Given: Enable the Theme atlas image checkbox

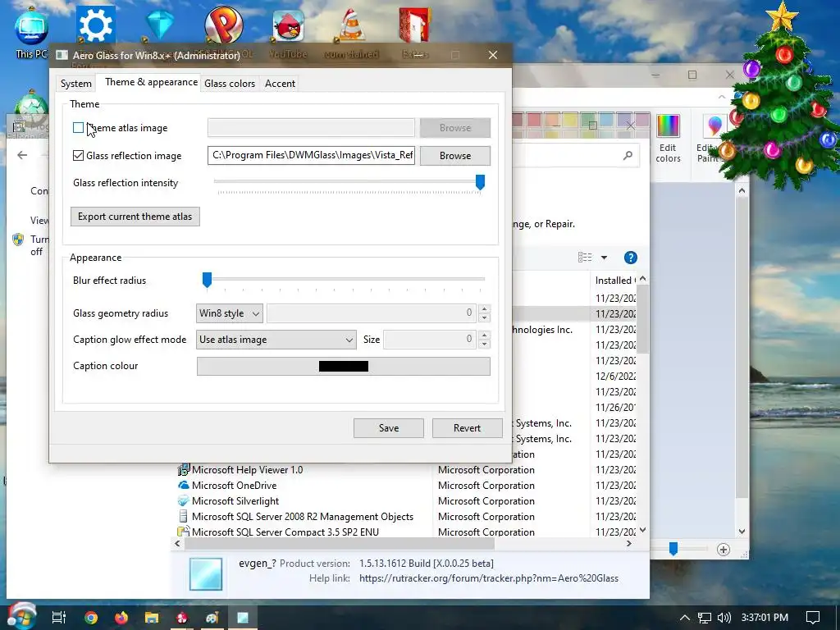Looking at the screenshot, I should coord(78,127).
